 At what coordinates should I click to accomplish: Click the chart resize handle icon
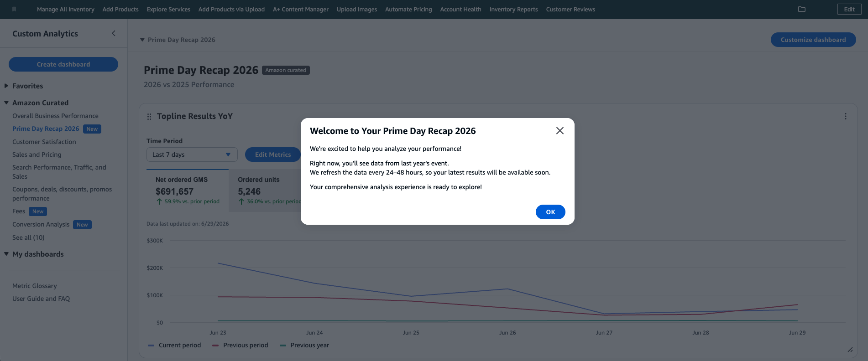click(x=850, y=350)
